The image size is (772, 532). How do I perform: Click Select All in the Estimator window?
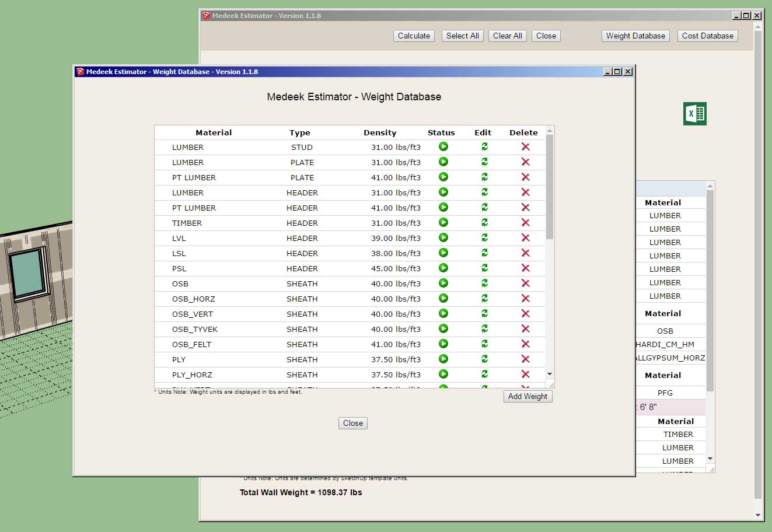462,36
